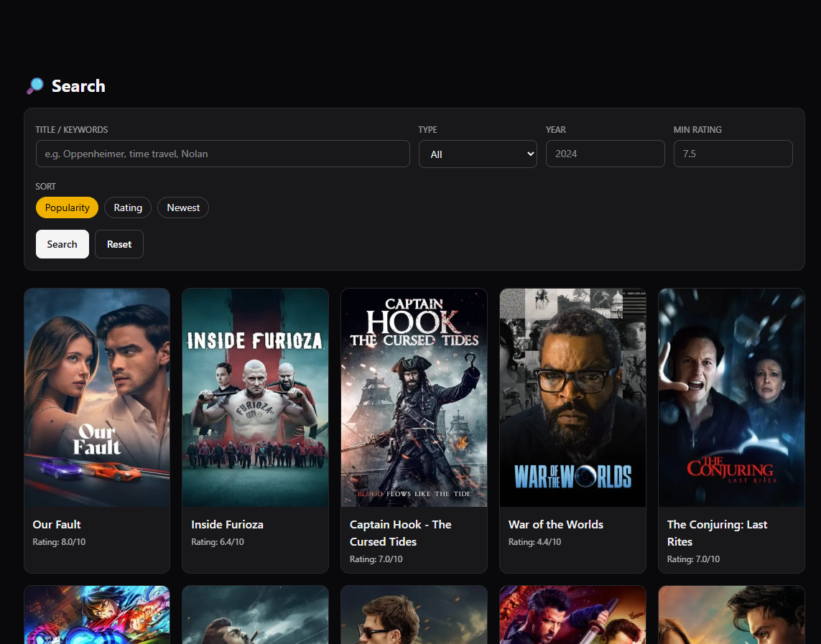Click the magnifying glass Search icon
Image resolution: width=821 pixels, height=644 pixels.
[35, 86]
